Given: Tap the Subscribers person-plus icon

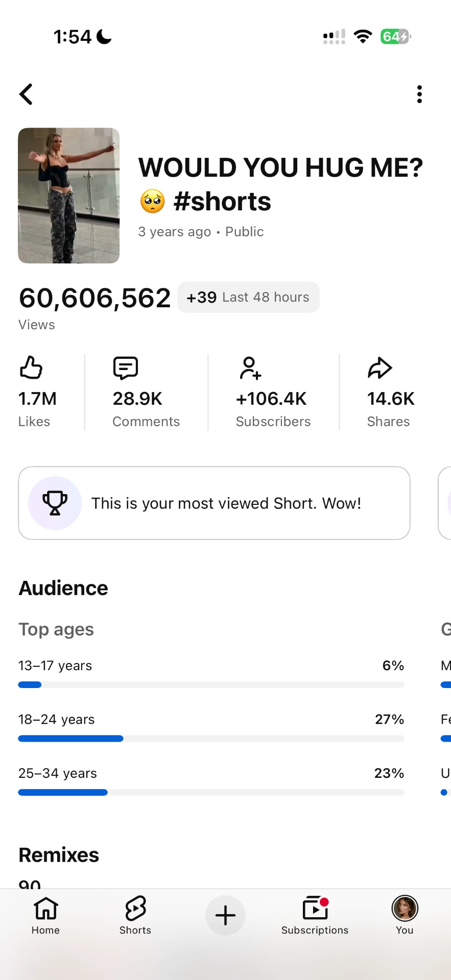Looking at the screenshot, I should (250, 368).
